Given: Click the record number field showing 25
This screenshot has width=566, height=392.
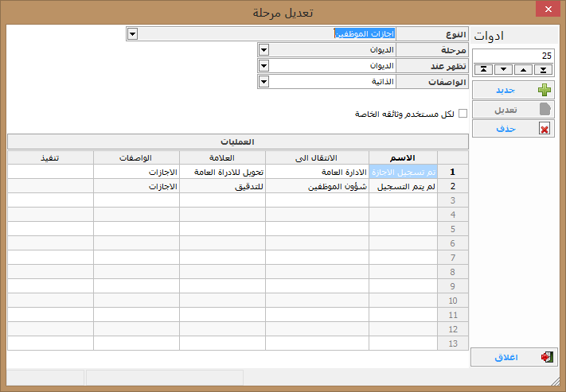Looking at the screenshot, I should pyautogui.click(x=513, y=55).
